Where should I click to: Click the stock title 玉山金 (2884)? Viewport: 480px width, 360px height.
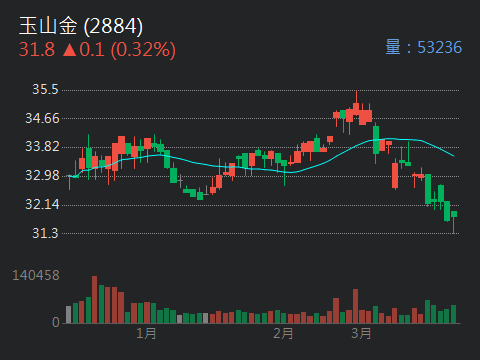[81, 26]
